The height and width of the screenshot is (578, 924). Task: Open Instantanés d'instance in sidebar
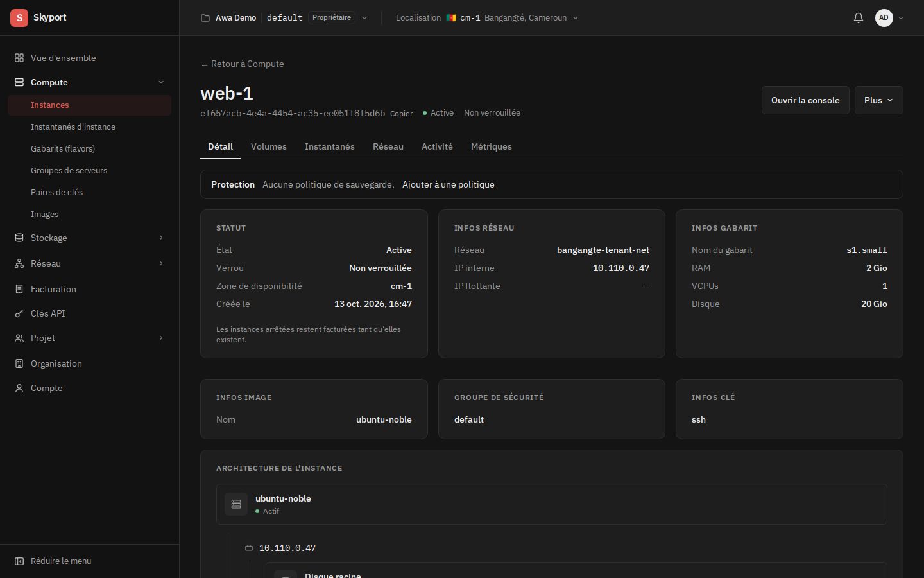pos(89,127)
